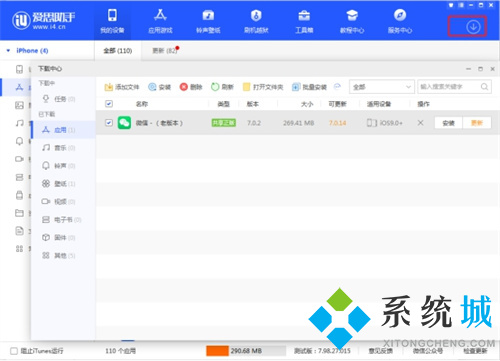Sort by the 名称 column header

point(142,104)
